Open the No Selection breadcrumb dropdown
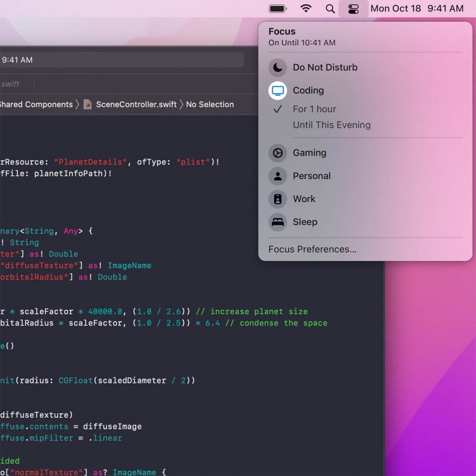This screenshot has width=476, height=476. pyautogui.click(x=209, y=104)
